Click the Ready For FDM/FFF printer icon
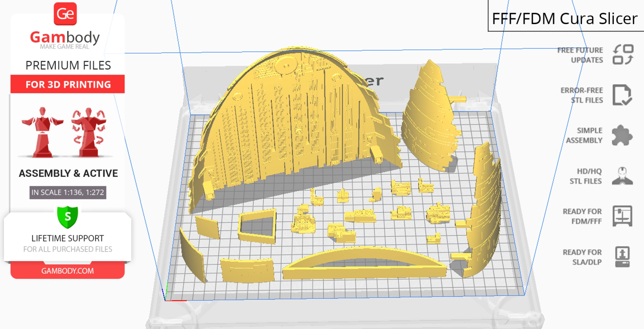Image resolution: width=644 pixels, height=329 pixels. (x=623, y=216)
